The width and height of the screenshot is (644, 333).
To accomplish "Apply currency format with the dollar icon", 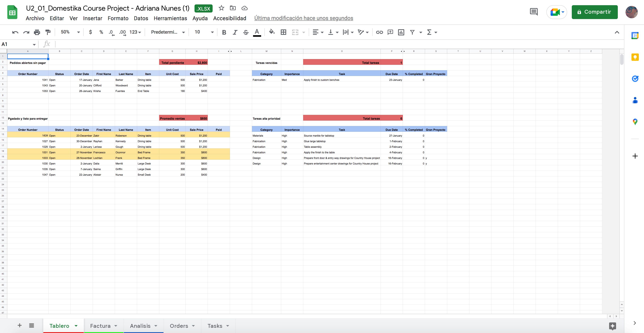I will (91, 32).
